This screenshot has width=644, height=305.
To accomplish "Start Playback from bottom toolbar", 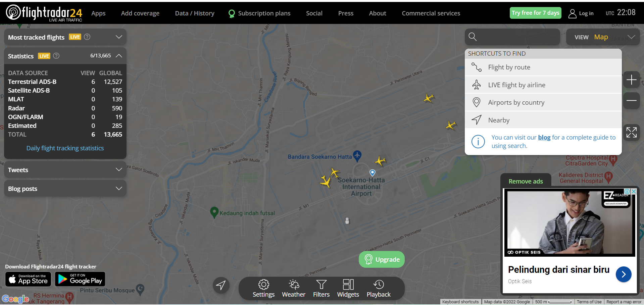I will click(378, 288).
